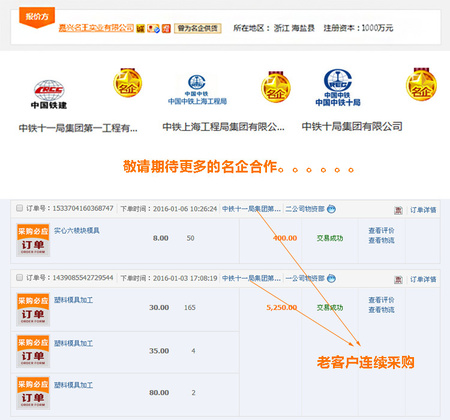450x420 pixels.
Task: Open the 塑料模具加工 link with quantity 165
Action: tap(73, 300)
